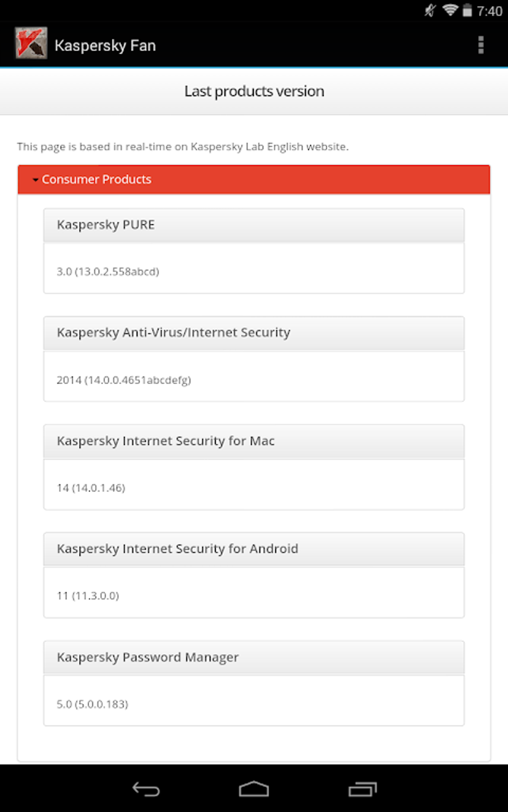The image size is (508, 812).
Task: Tap the 7:40 clock in status bar
Action: (x=490, y=11)
